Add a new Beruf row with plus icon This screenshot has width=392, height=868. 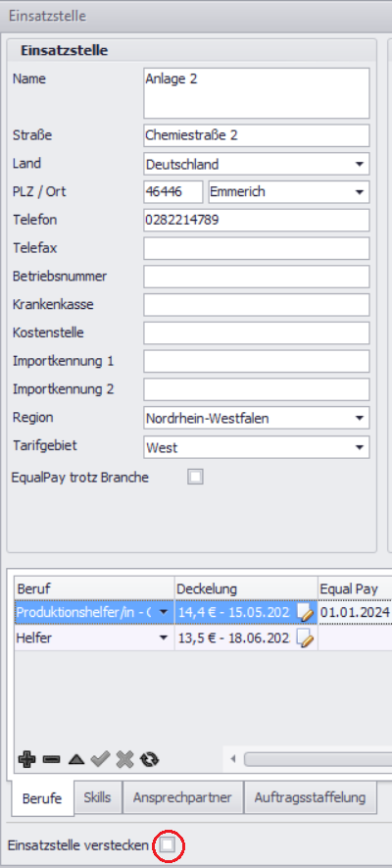click(26, 759)
